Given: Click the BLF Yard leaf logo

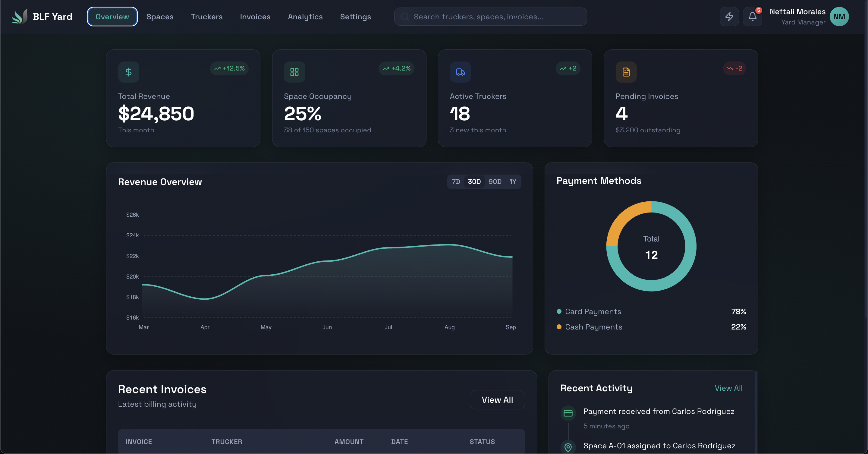Looking at the screenshot, I should pos(19,16).
